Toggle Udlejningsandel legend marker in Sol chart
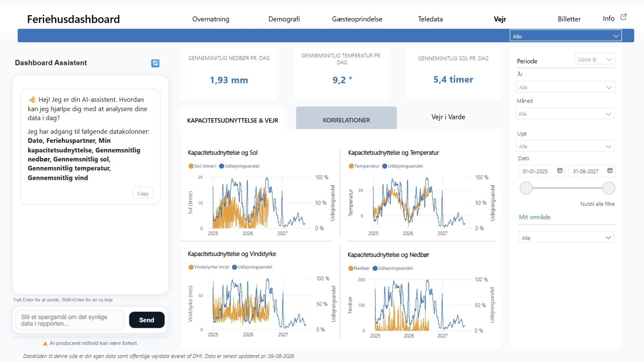This screenshot has height=362, width=644. click(222, 166)
